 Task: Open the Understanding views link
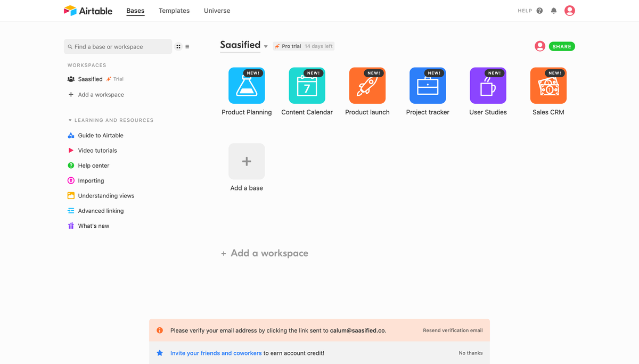click(x=106, y=196)
